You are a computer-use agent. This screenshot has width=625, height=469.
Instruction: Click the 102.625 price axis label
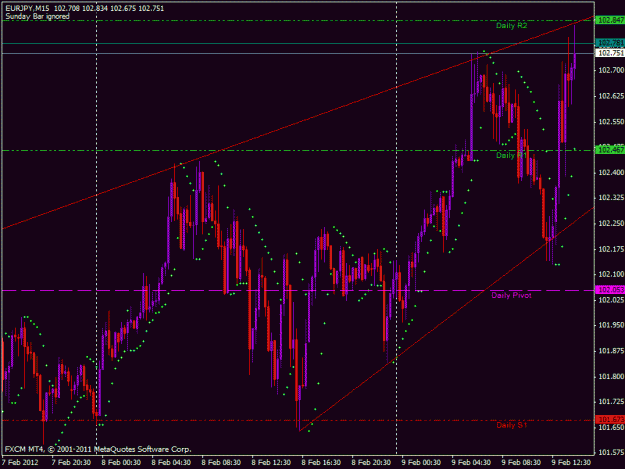611,96
